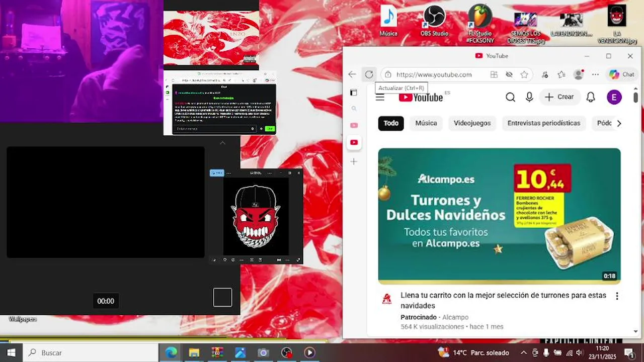Screen dimensions: 644x362
Task: Open split screen icon in address bar
Action: pyautogui.click(x=494, y=74)
